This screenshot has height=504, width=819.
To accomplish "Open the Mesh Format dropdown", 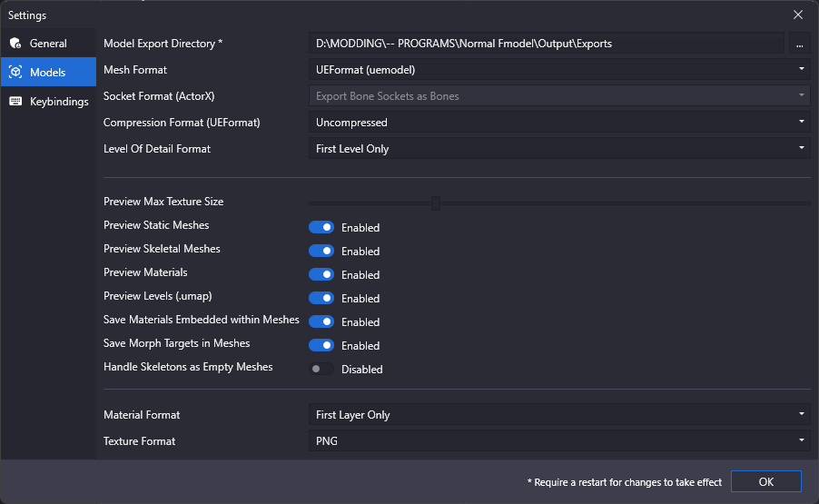I will (559, 69).
